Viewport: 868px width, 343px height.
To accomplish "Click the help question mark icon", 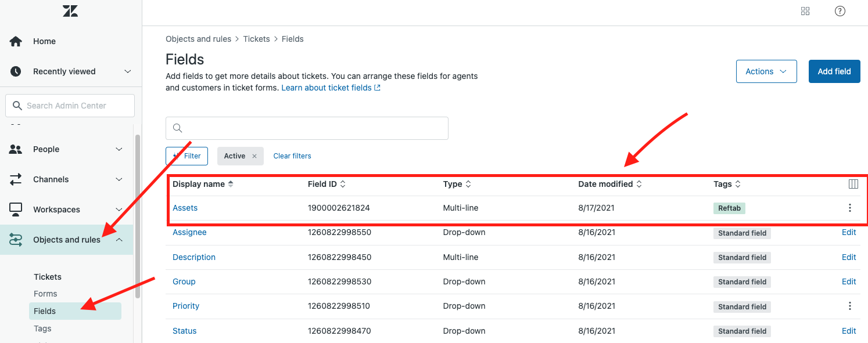I will pos(840,11).
